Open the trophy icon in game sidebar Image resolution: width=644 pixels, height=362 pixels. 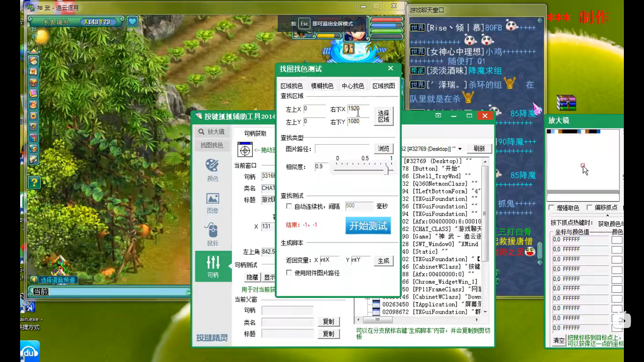(x=33, y=82)
